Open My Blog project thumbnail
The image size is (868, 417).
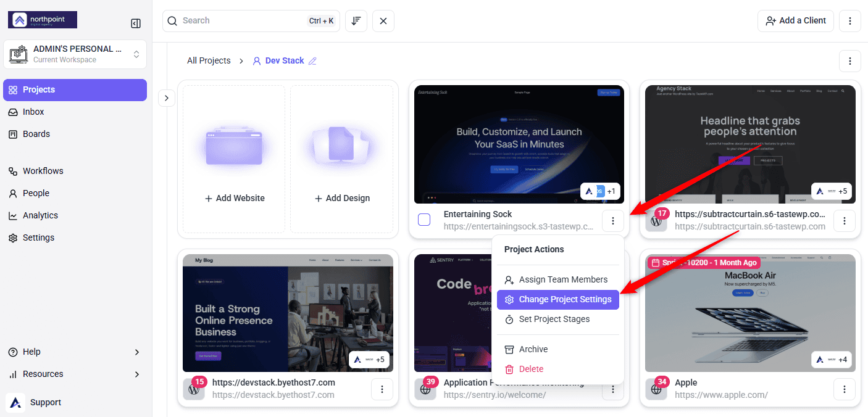point(288,313)
